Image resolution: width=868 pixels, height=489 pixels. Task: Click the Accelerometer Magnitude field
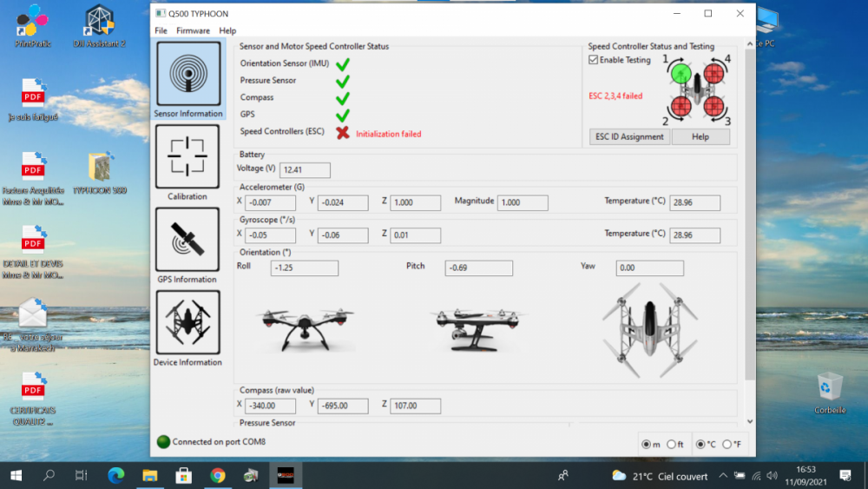[523, 202]
